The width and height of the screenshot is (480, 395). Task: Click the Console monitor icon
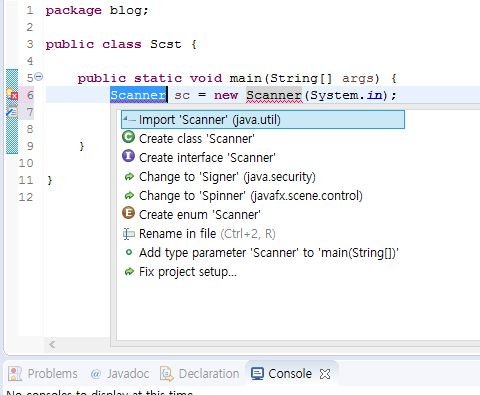pyautogui.click(x=258, y=374)
